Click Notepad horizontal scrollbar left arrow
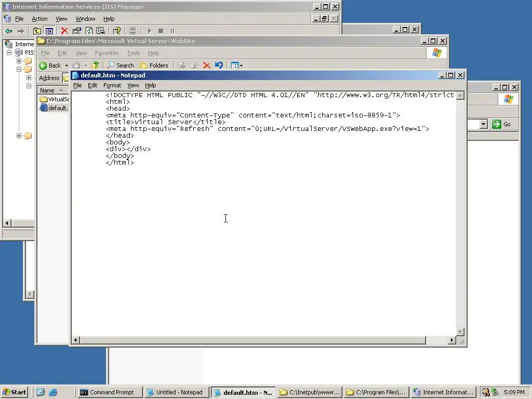Screen dimensions: 532x399 point(76,340)
